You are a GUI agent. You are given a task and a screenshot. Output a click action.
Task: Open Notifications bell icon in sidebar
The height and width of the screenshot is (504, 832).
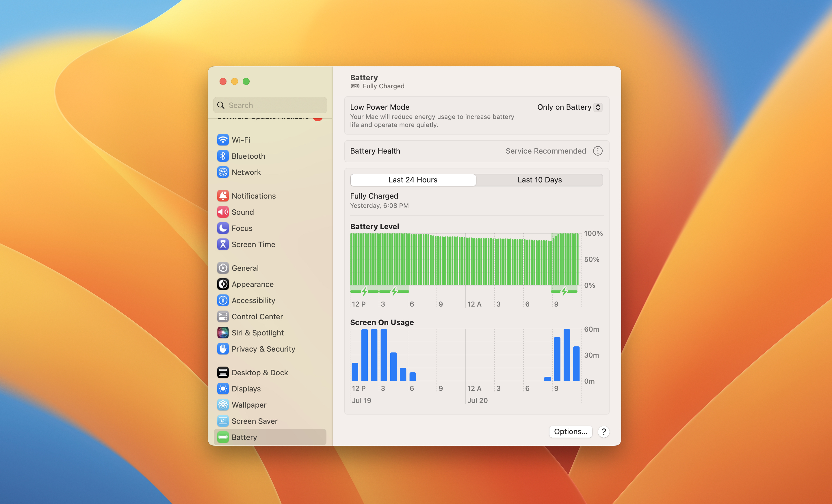coord(223,196)
